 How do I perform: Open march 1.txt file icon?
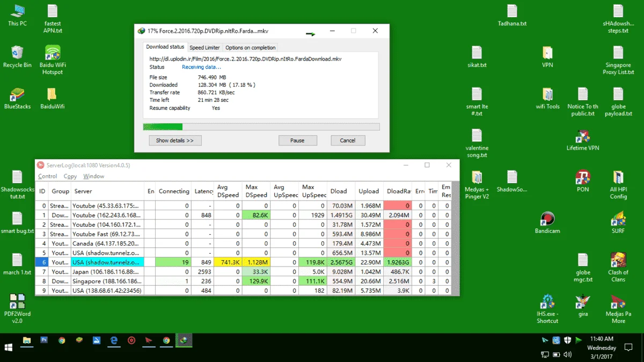17,264
